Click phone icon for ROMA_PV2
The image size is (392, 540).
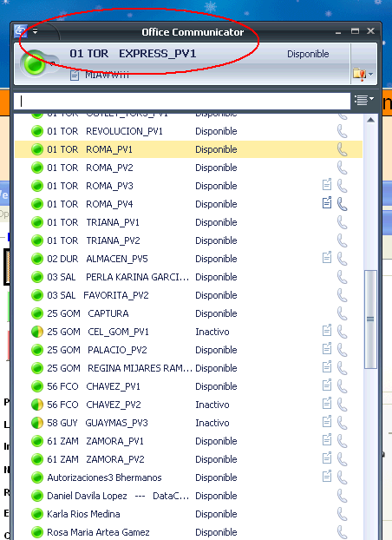342,168
